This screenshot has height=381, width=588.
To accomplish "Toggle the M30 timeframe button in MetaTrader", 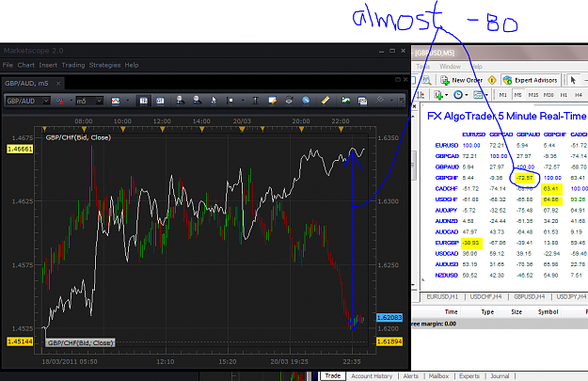I will (548, 95).
